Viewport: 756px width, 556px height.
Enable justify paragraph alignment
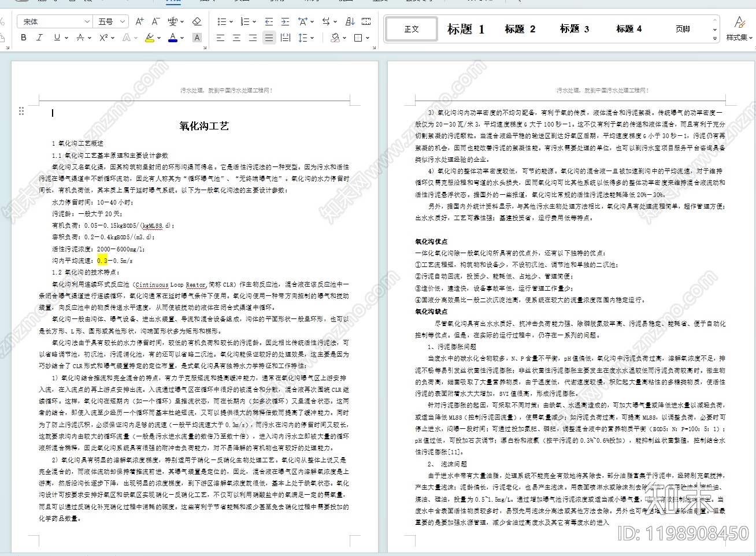[x=269, y=38]
